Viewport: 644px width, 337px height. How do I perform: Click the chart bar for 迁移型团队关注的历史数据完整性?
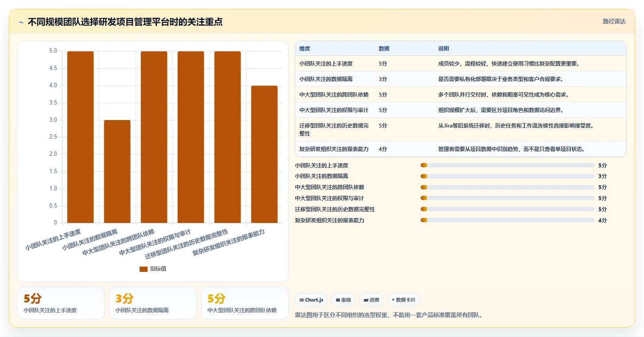[x=227, y=137]
